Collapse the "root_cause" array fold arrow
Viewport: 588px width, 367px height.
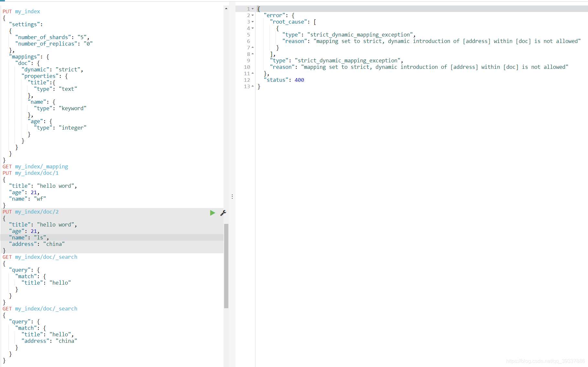(253, 22)
